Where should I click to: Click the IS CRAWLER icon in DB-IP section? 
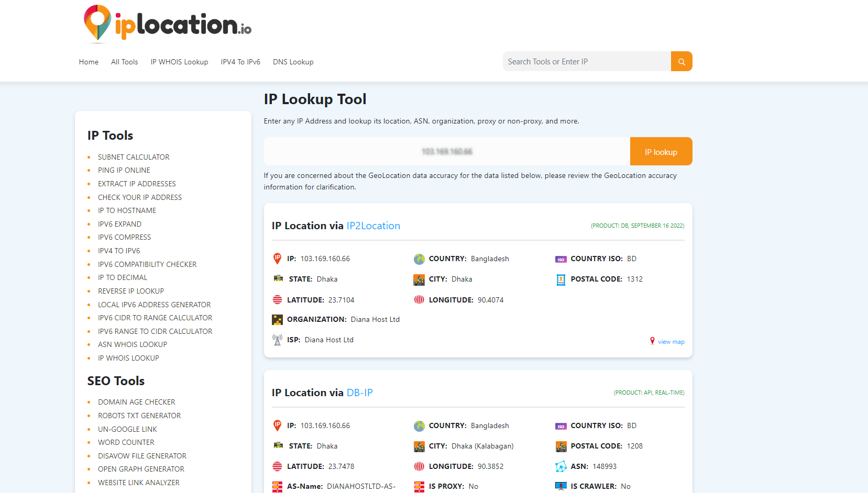[561, 486]
